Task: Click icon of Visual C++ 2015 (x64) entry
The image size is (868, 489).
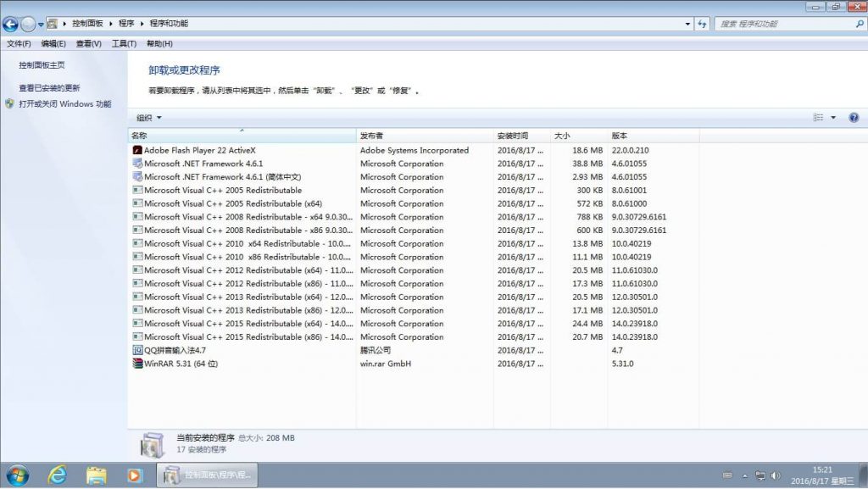Action: (138, 323)
